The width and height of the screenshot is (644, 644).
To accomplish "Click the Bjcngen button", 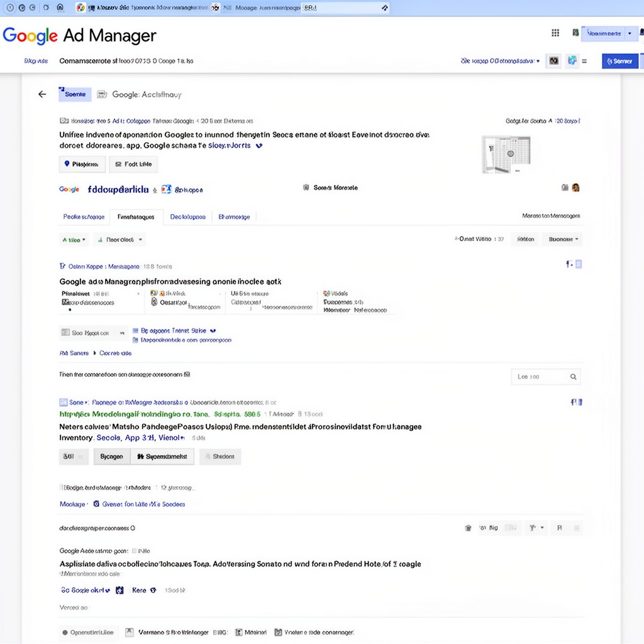I will (112, 457).
